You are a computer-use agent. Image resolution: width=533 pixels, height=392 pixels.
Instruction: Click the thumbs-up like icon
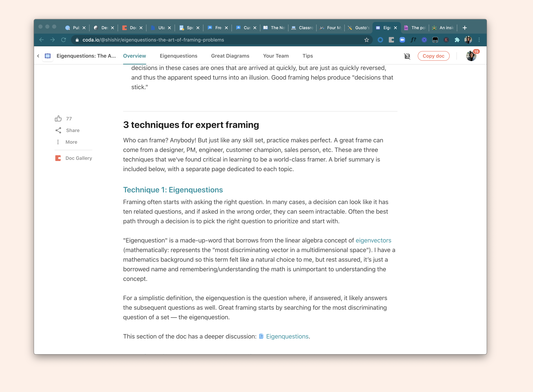58,118
